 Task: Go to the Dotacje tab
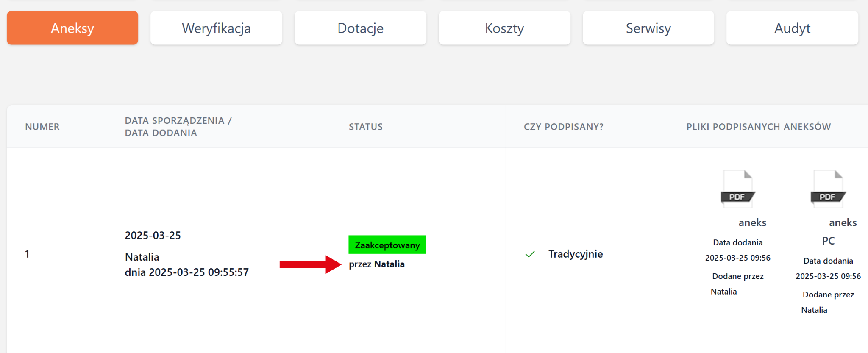(360, 28)
